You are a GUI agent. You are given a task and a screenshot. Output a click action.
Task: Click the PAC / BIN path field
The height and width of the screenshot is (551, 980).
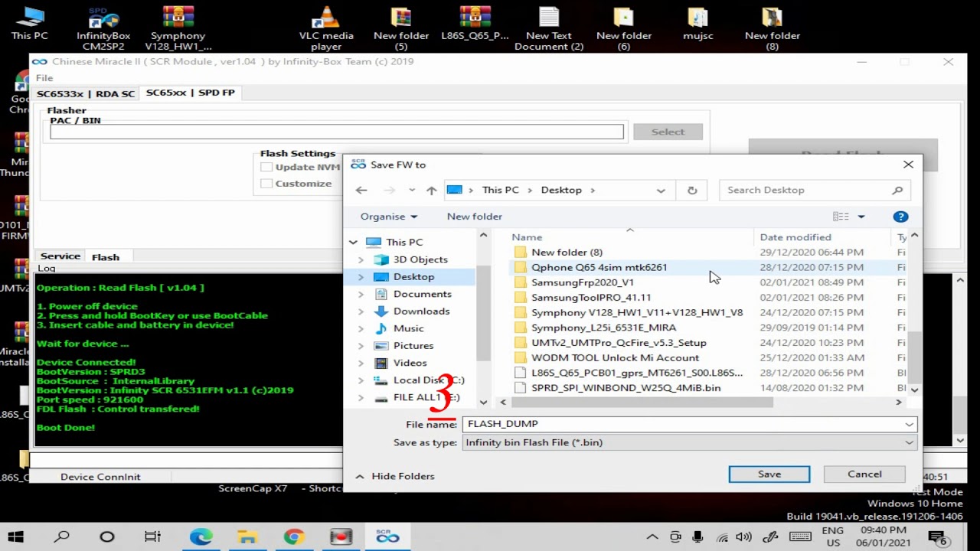[x=337, y=132]
